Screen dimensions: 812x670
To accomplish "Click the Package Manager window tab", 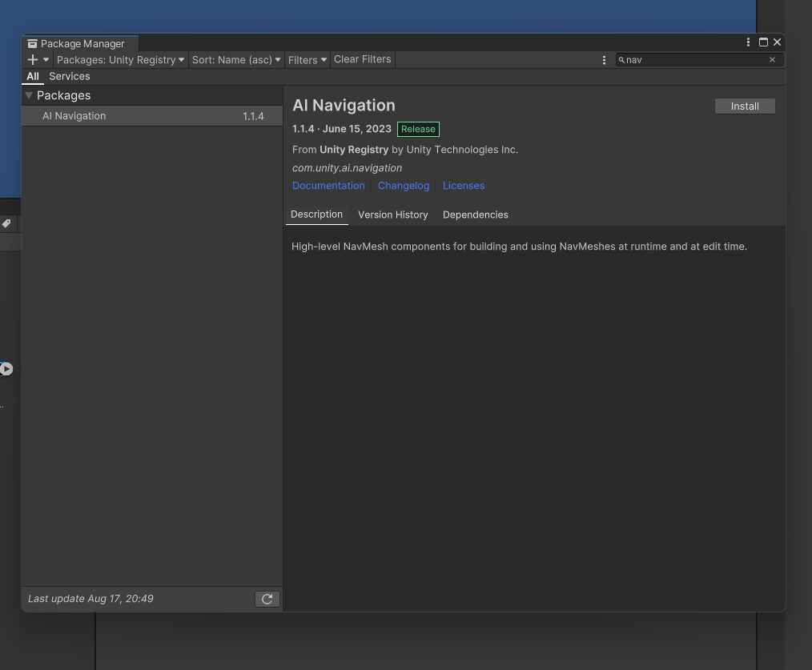I will pos(81,43).
